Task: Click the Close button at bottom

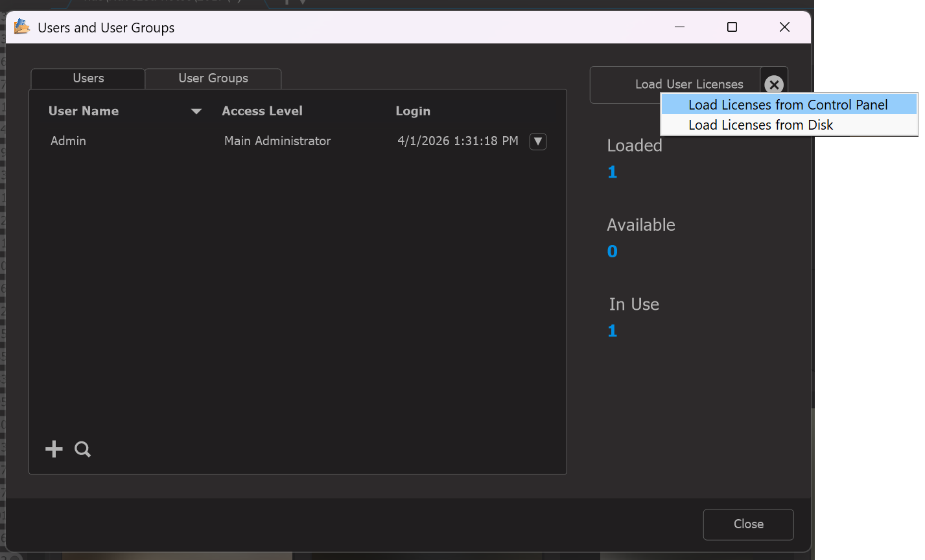Action: pyautogui.click(x=749, y=524)
